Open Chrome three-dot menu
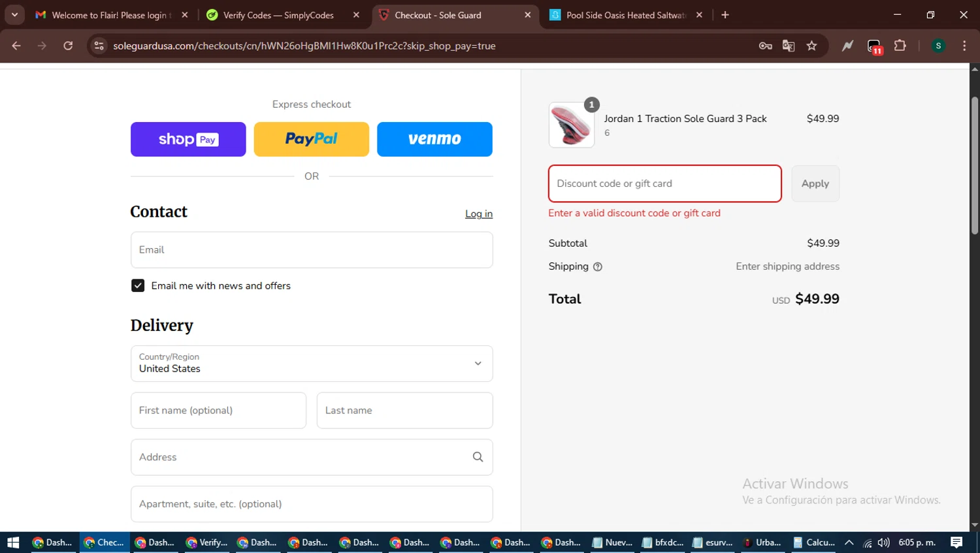The height and width of the screenshot is (553, 980). 964,46
